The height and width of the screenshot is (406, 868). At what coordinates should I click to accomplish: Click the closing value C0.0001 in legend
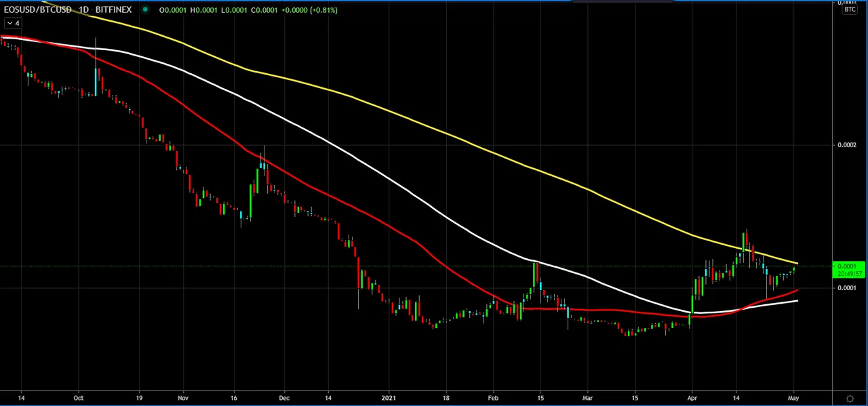click(264, 10)
